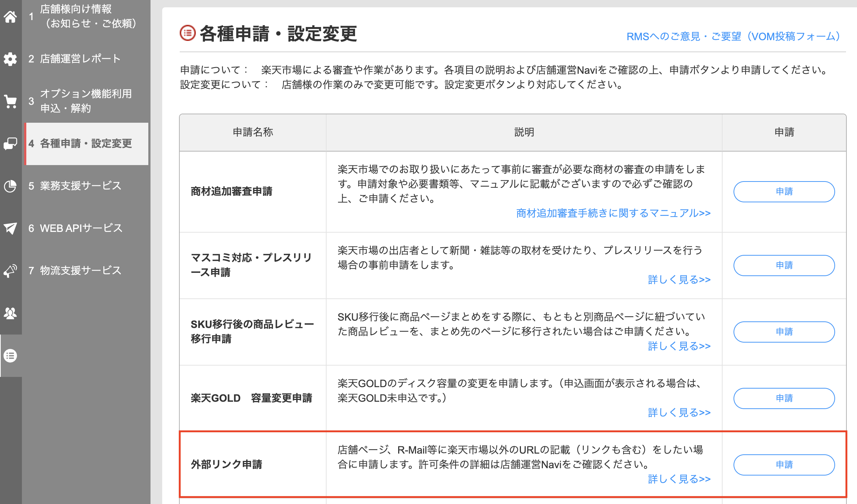
Task: Click the pie chart icon in the sidebar
Action: point(10,186)
